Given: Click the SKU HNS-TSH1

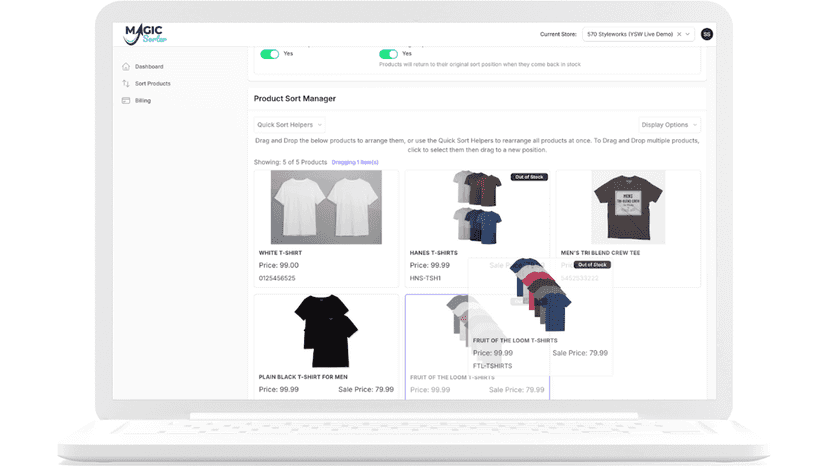Looking at the screenshot, I should coord(425,278).
